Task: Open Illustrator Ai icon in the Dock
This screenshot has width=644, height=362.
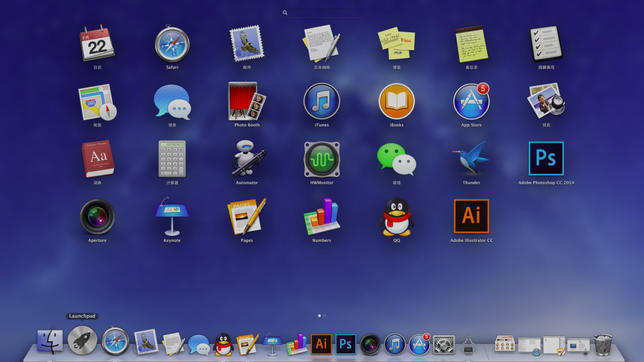Action: coord(321,344)
